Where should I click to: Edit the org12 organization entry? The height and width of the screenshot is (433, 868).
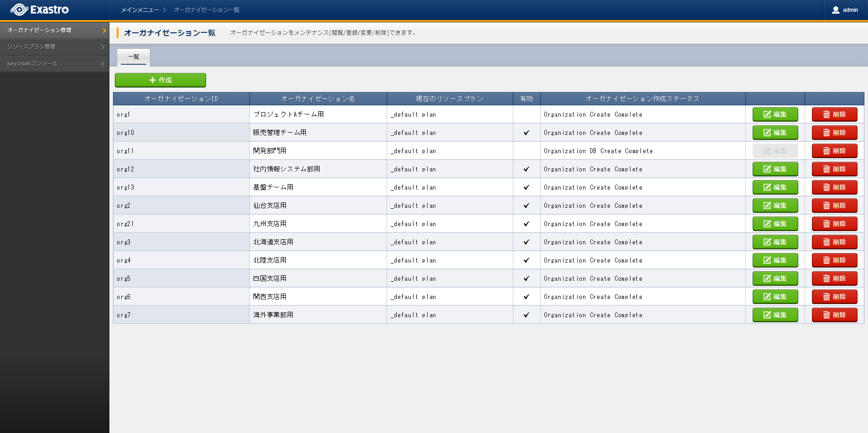tap(775, 169)
